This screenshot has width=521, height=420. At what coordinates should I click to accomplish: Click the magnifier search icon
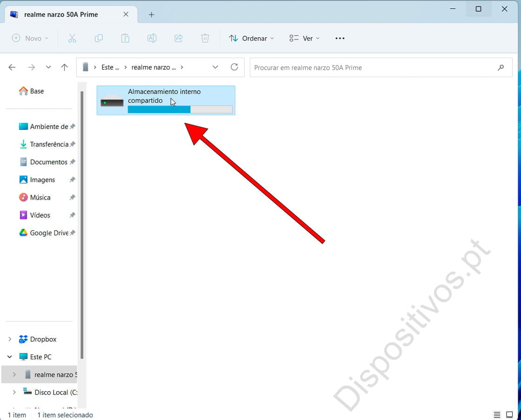[x=501, y=67]
